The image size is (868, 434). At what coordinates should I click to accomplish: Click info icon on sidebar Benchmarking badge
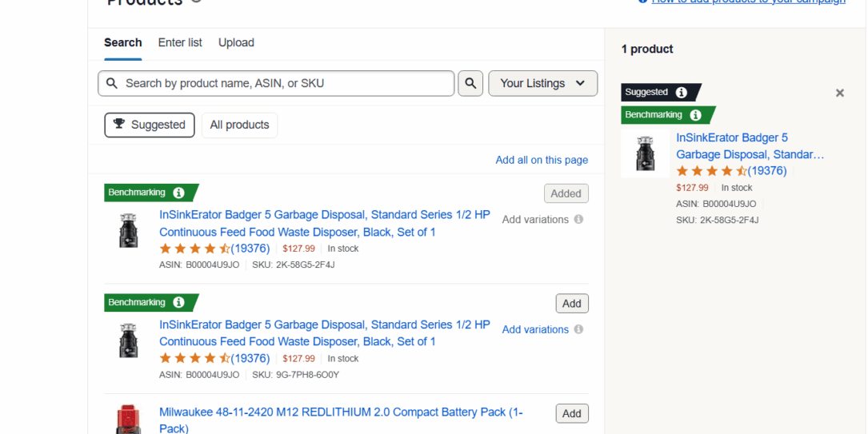695,115
